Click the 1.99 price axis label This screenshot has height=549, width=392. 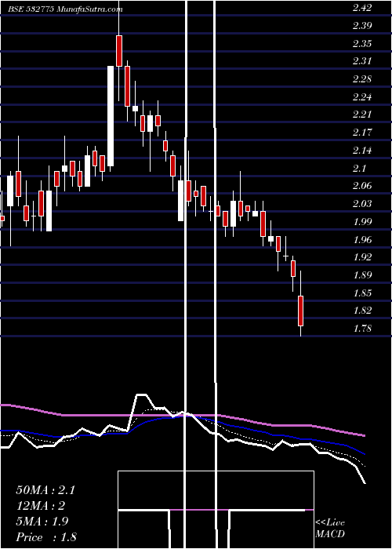point(362,222)
